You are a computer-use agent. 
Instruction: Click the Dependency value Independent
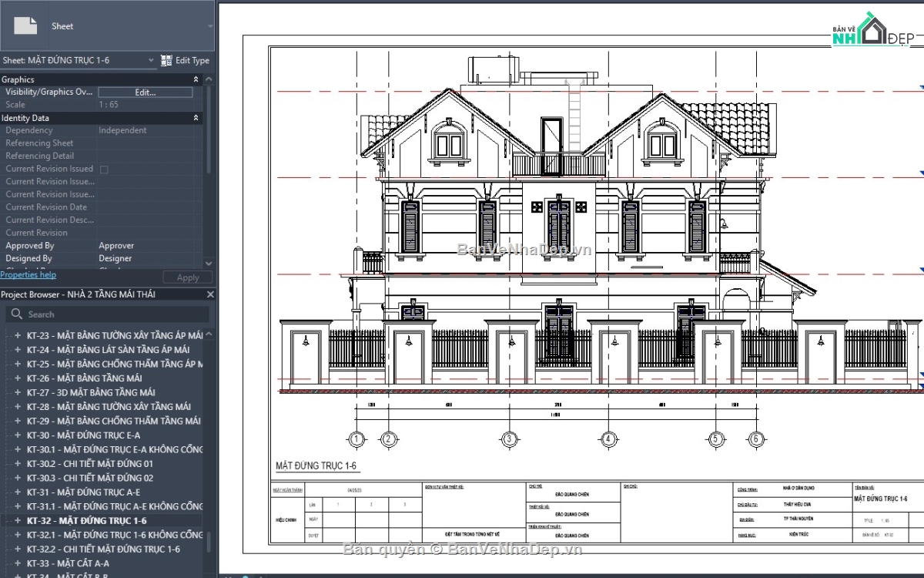point(122,130)
